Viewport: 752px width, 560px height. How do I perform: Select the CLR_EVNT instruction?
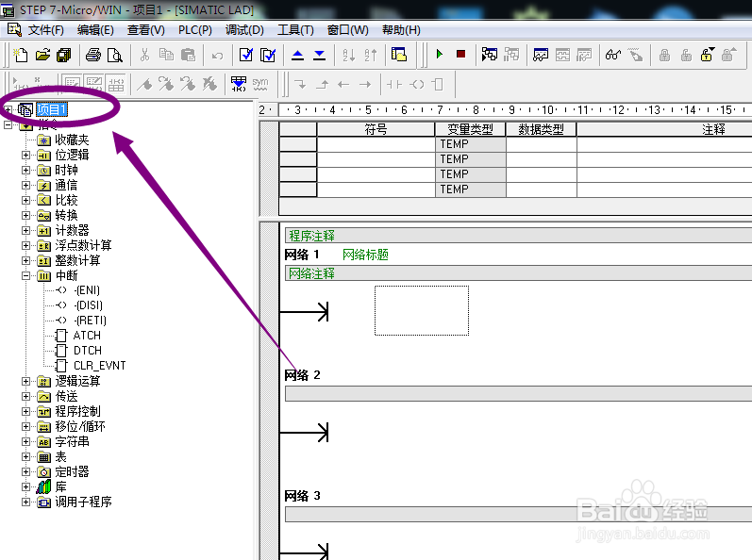99,366
